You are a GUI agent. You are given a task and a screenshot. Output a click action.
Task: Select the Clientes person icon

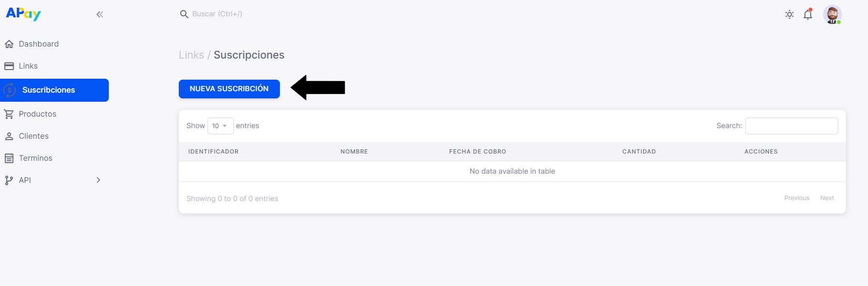(x=10, y=136)
